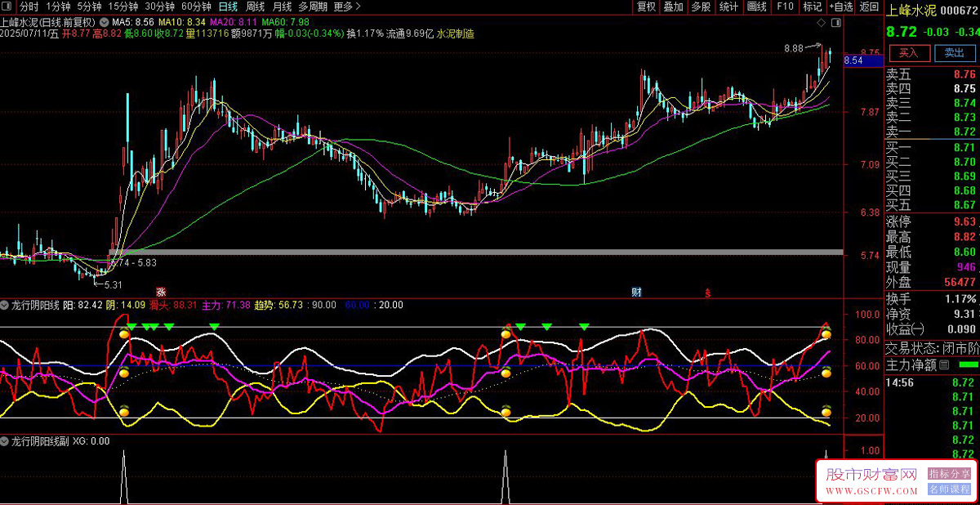Click the 涨 marker below the chart

(161, 292)
